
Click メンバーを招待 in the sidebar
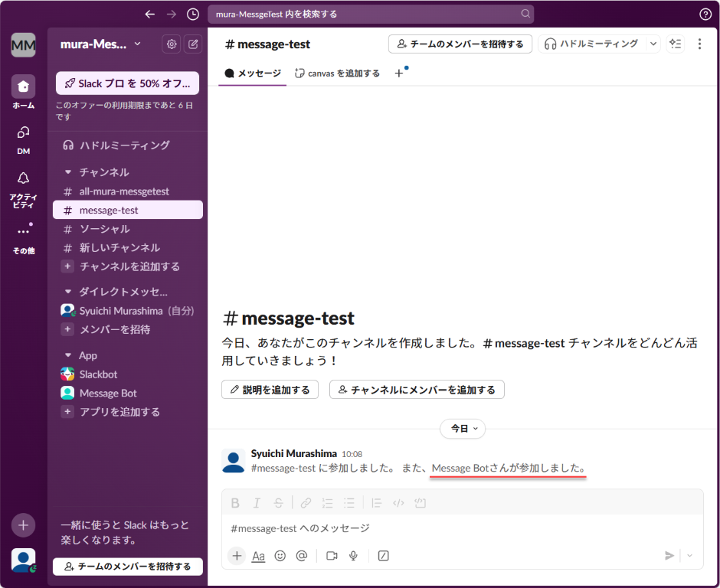click(128, 329)
